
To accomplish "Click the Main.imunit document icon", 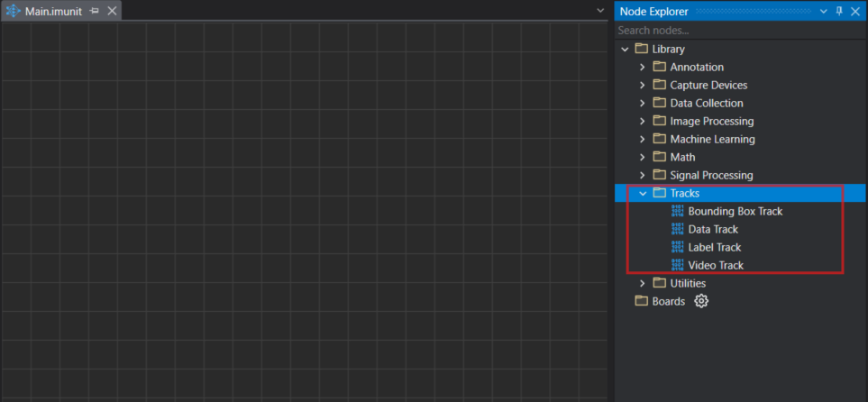I will coord(14,11).
